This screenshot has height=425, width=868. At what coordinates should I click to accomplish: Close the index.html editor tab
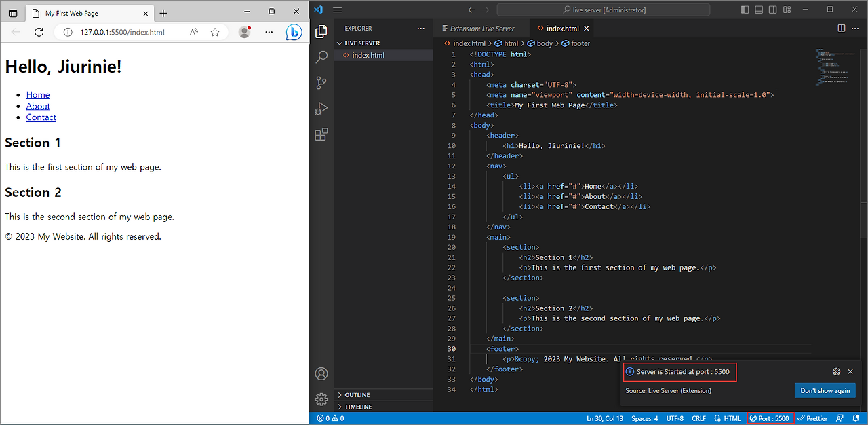coord(587,29)
